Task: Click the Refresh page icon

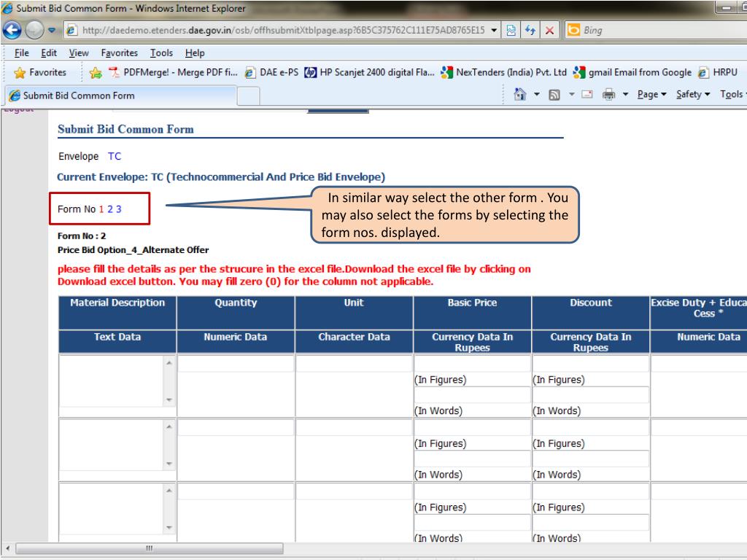Action: pos(530,31)
